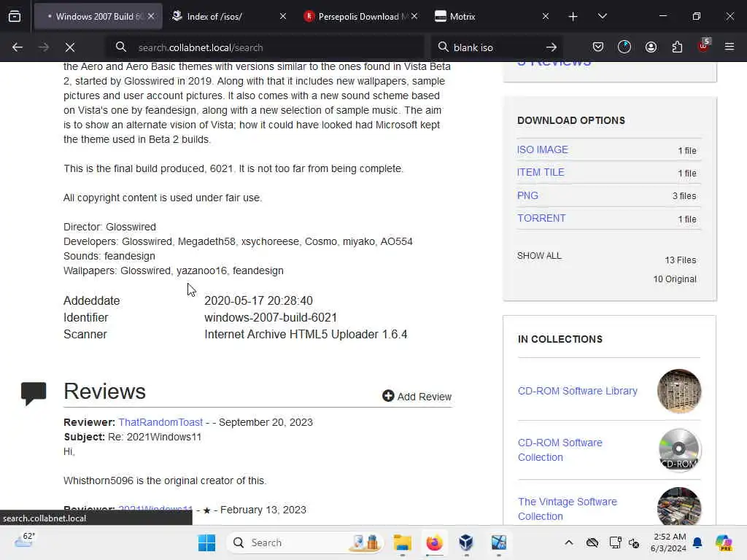The image size is (747, 560).
Task: Open the TORRENT download option
Action: pyautogui.click(x=542, y=218)
